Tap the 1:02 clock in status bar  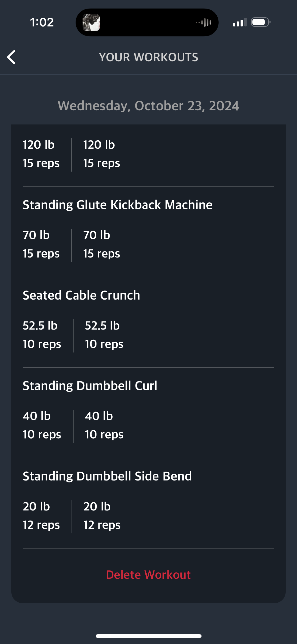point(42,22)
